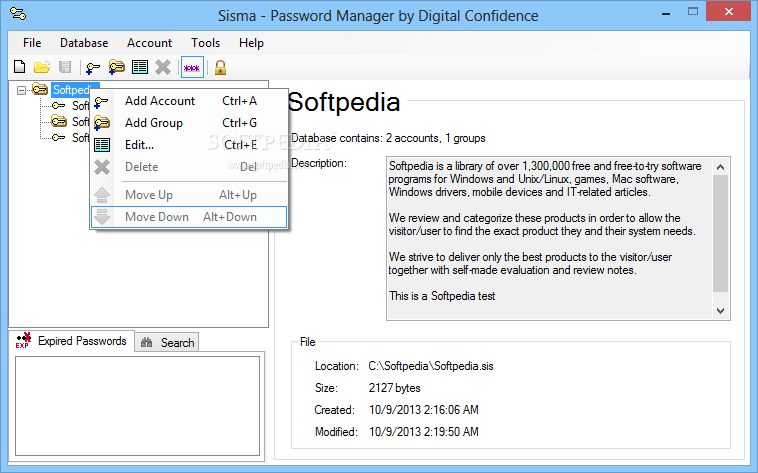Open the Database menu
Screen dimensions: 758x473
(84, 43)
